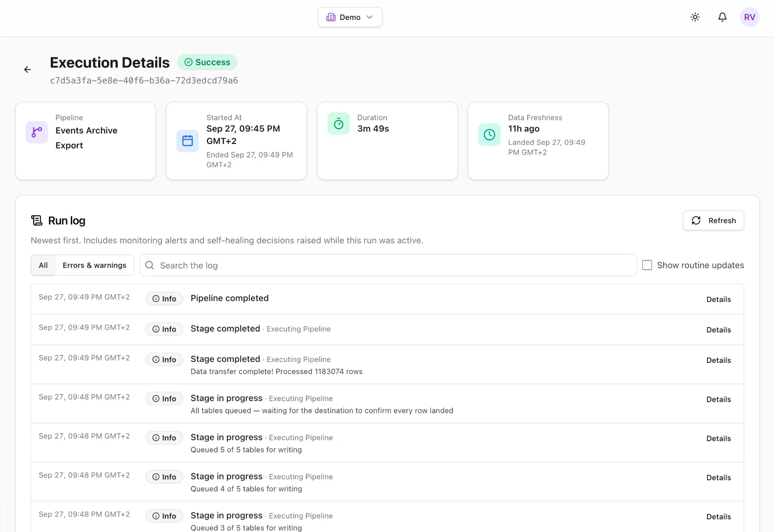Click the Info badge on All tables queued entry

click(164, 399)
